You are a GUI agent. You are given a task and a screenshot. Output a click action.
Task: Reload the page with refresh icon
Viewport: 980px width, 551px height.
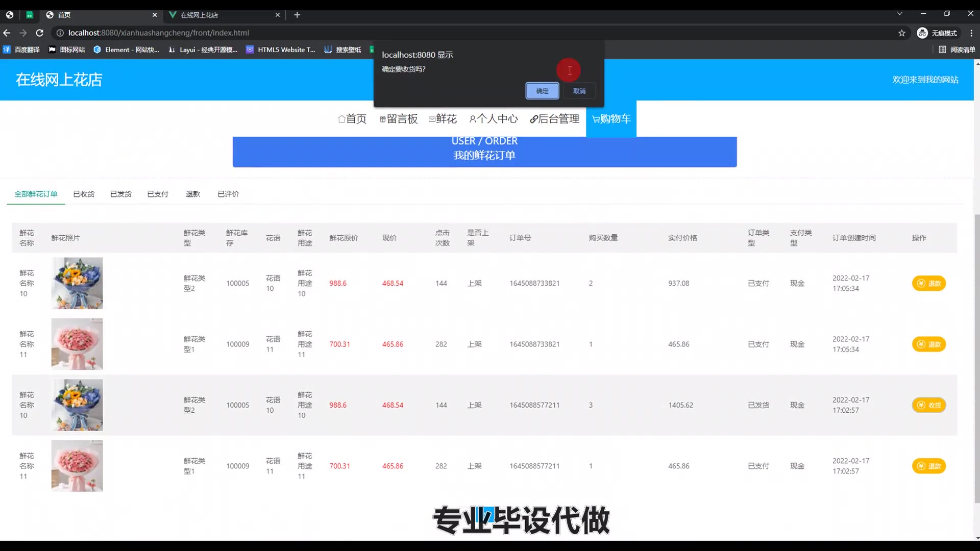[39, 33]
